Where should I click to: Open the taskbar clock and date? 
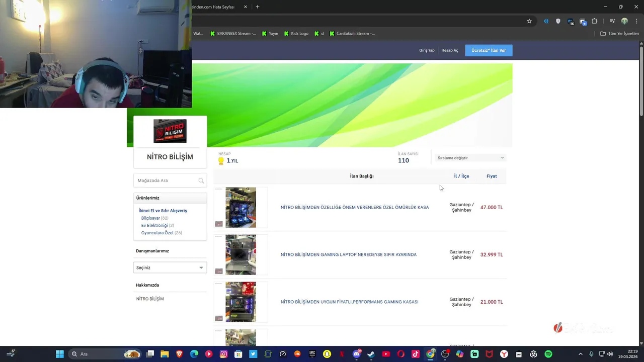tap(628, 354)
